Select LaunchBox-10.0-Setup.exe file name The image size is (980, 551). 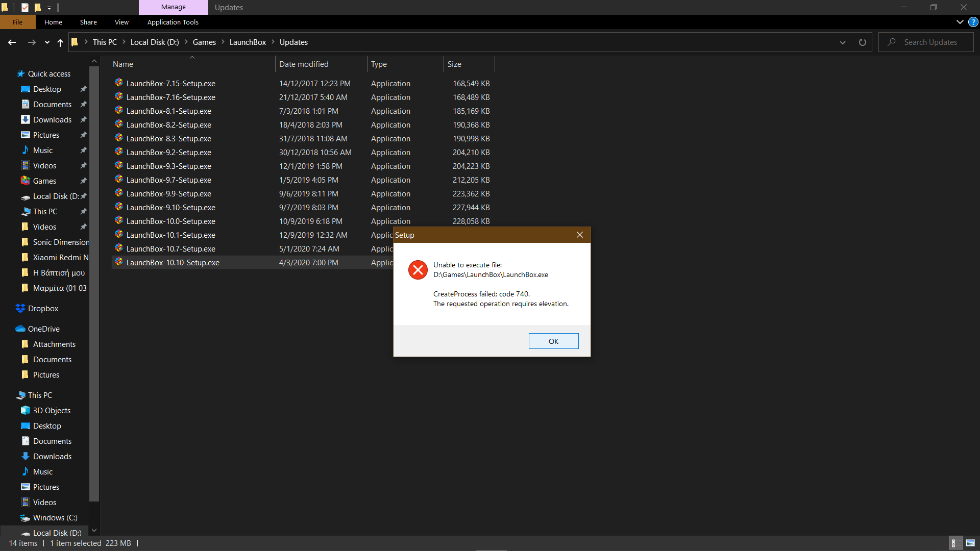point(171,221)
